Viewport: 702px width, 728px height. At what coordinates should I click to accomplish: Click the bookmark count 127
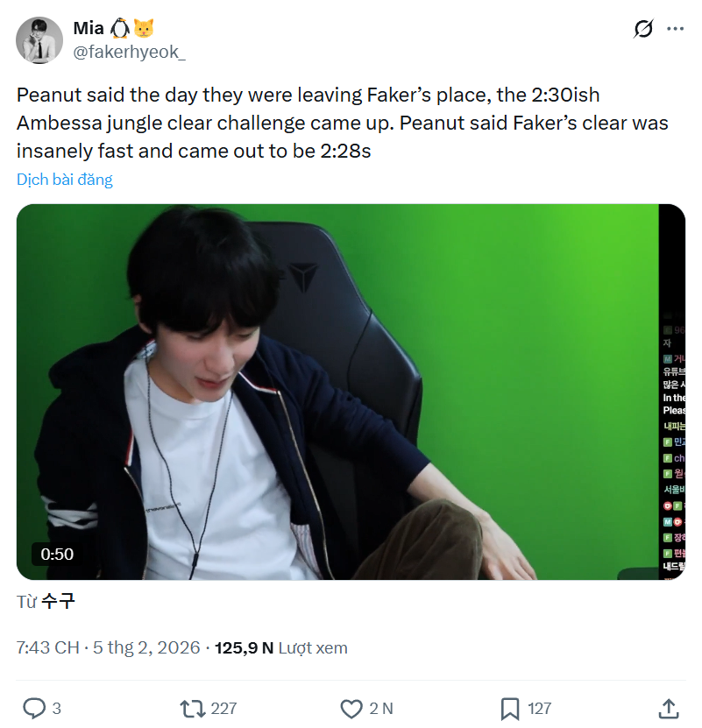(x=540, y=708)
